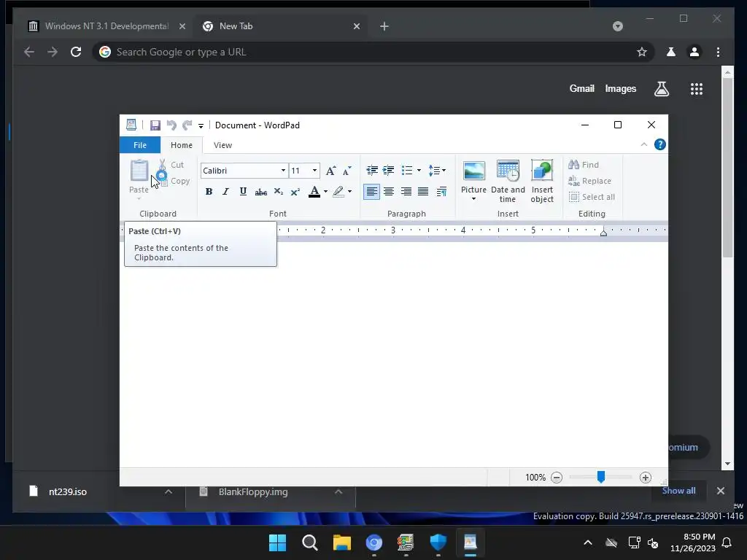Toggle Strikethrough formatting
The height and width of the screenshot is (560, 747).
[x=260, y=192]
